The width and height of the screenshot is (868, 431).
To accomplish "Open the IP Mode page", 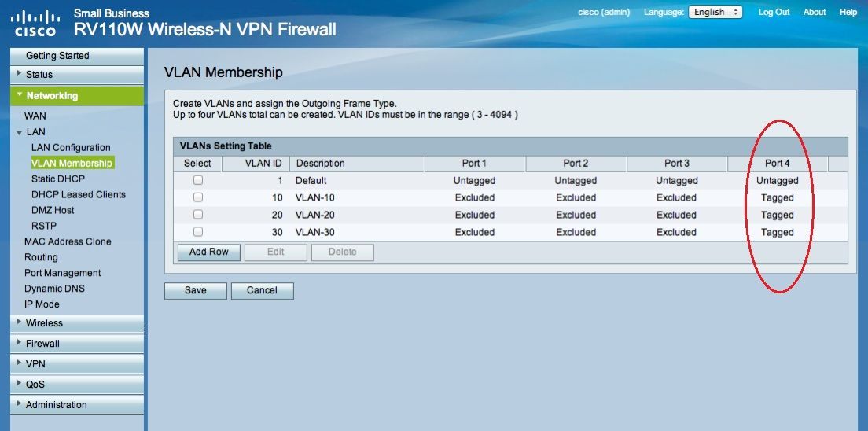I will [x=42, y=304].
